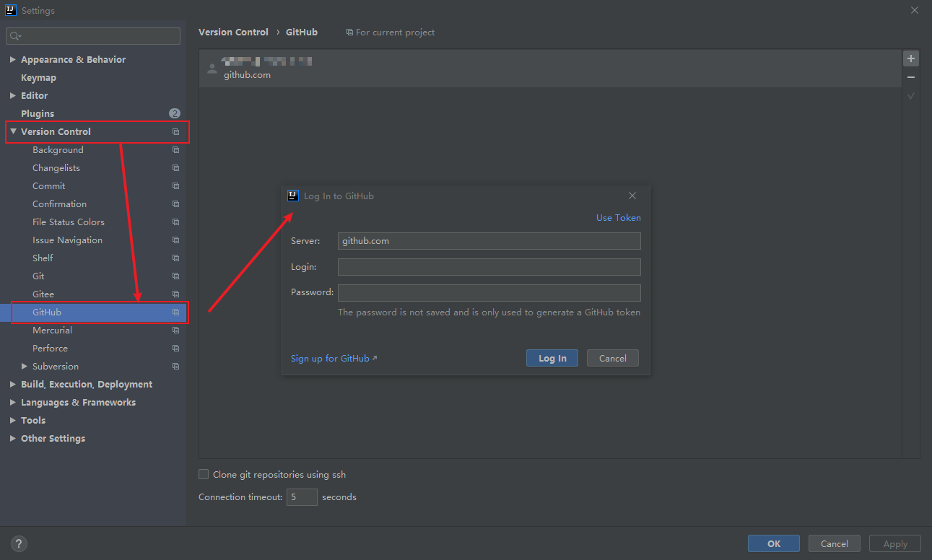The width and height of the screenshot is (932, 560).
Task: Enable Clone git repositories using ssh
Action: click(204, 474)
